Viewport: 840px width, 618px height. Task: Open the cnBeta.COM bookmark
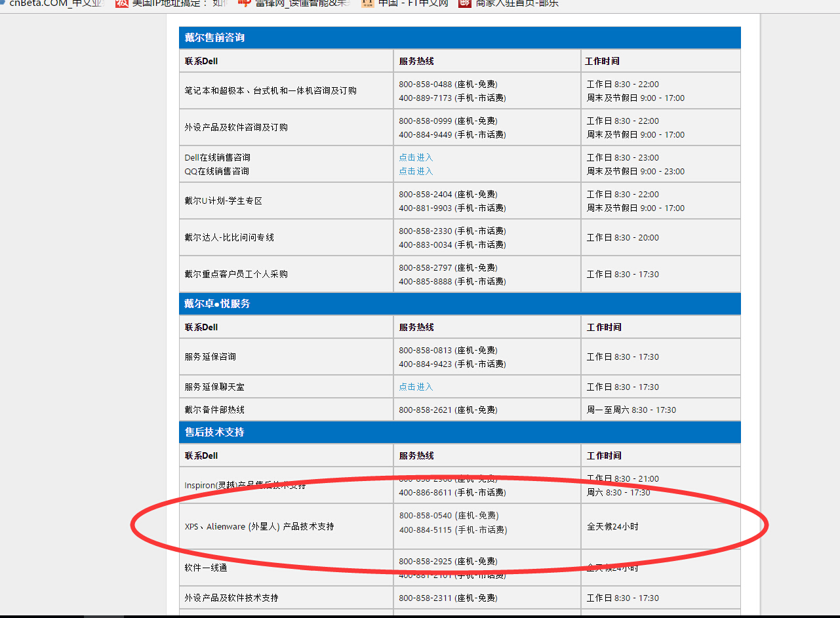coord(51,3)
